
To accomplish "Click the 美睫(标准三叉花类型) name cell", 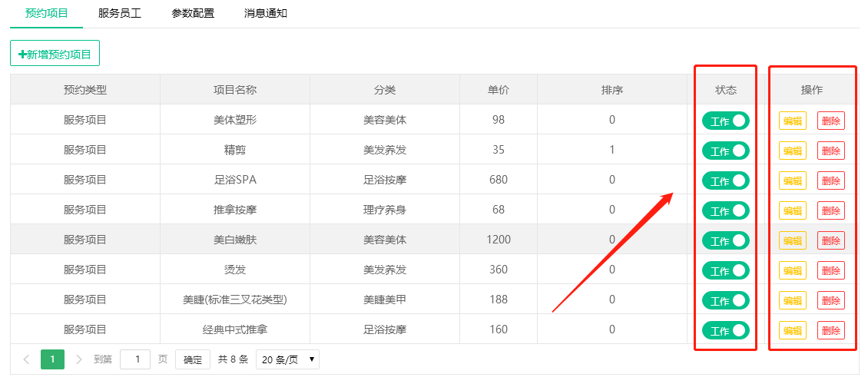I will click(x=235, y=299).
